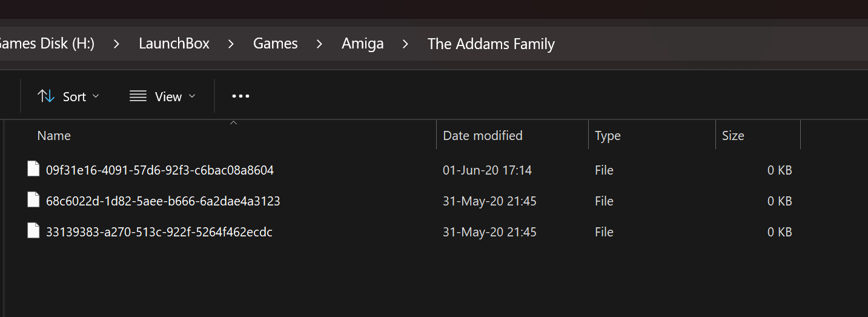
Task: Expand chevron after Games in breadcrumb
Action: [319, 44]
